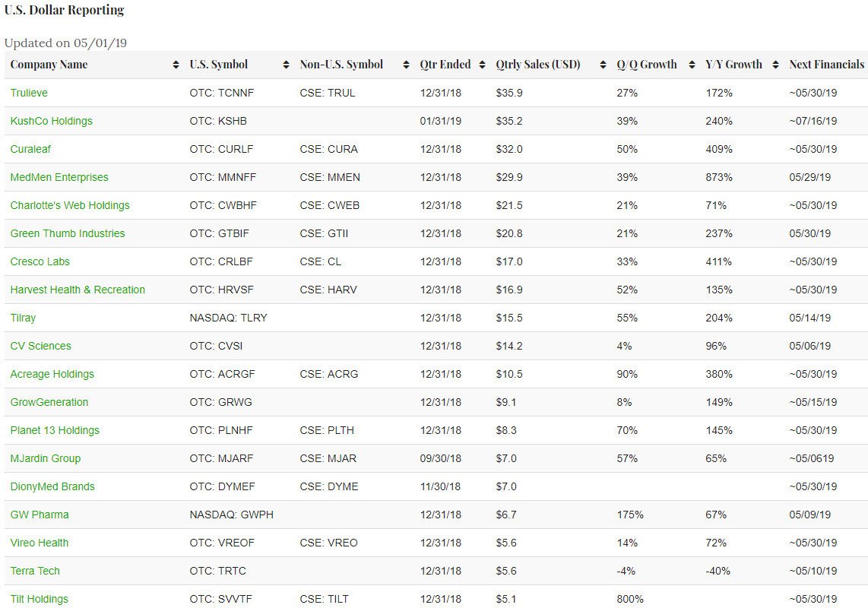The width and height of the screenshot is (868, 608).
Task: Open Charlotte's Web Holdings link
Action: tap(70, 205)
